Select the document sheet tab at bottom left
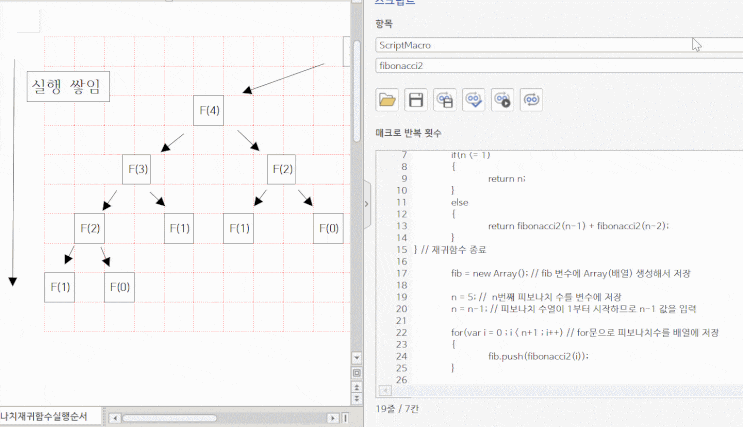The height and width of the screenshot is (427, 743). pos(50,417)
